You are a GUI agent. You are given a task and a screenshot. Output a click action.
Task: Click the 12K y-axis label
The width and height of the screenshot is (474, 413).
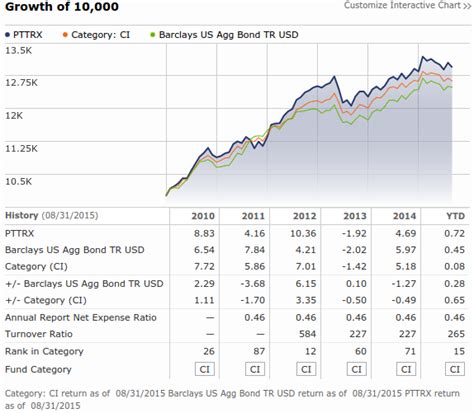tap(14, 116)
